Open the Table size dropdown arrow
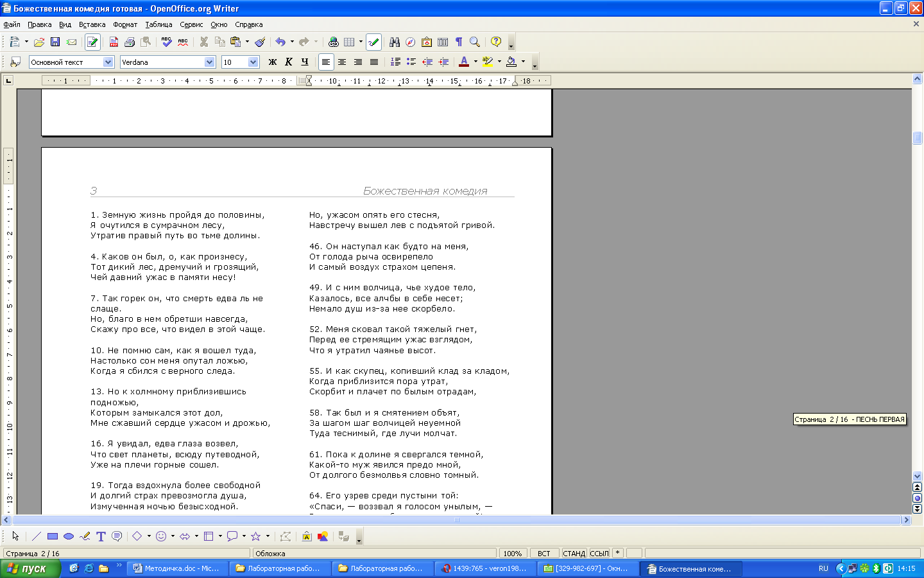 click(x=361, y=42)
